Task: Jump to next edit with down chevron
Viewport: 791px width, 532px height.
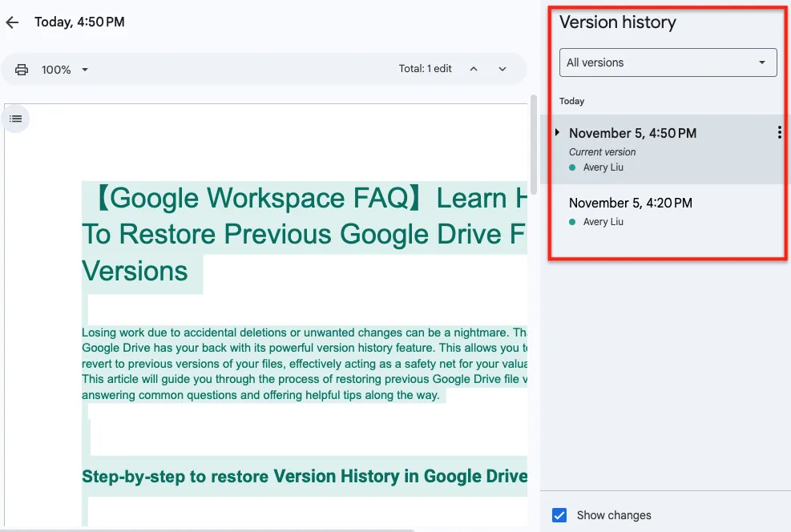Action: coord(502,69)
